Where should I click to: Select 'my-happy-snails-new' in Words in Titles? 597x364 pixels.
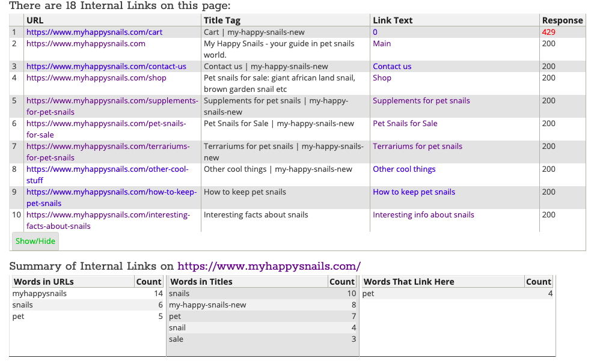(x=207, y=305)
